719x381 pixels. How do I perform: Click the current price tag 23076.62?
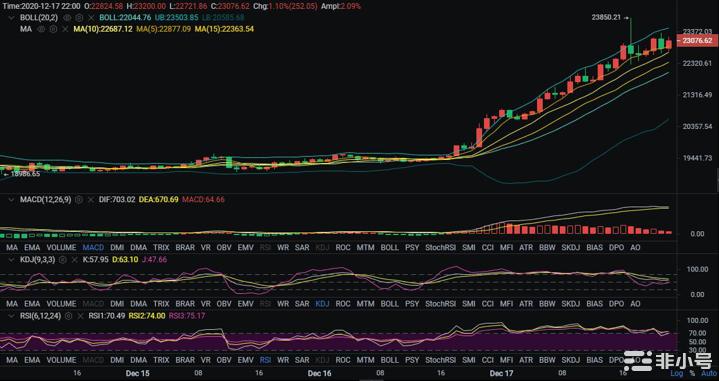[x=697, y=40]
